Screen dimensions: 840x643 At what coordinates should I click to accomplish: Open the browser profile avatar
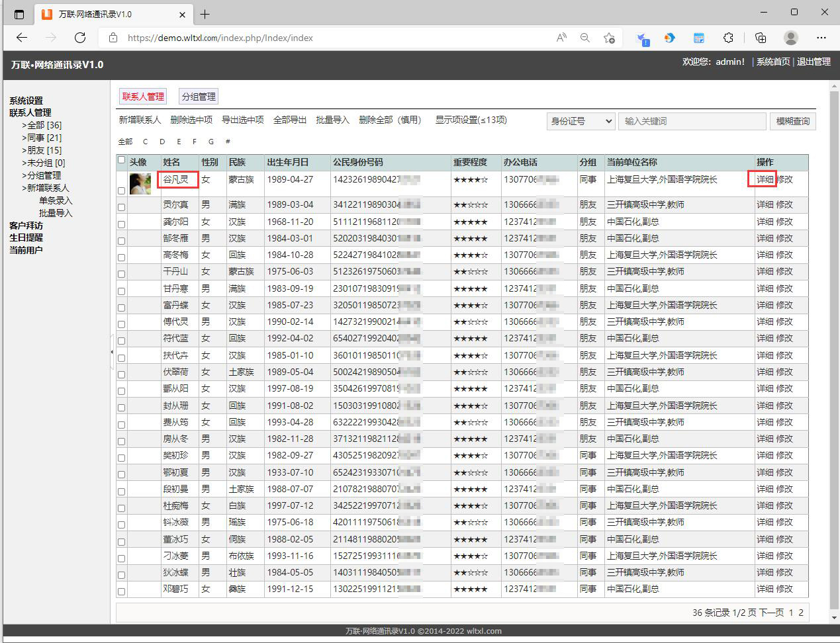coord(790,38)
